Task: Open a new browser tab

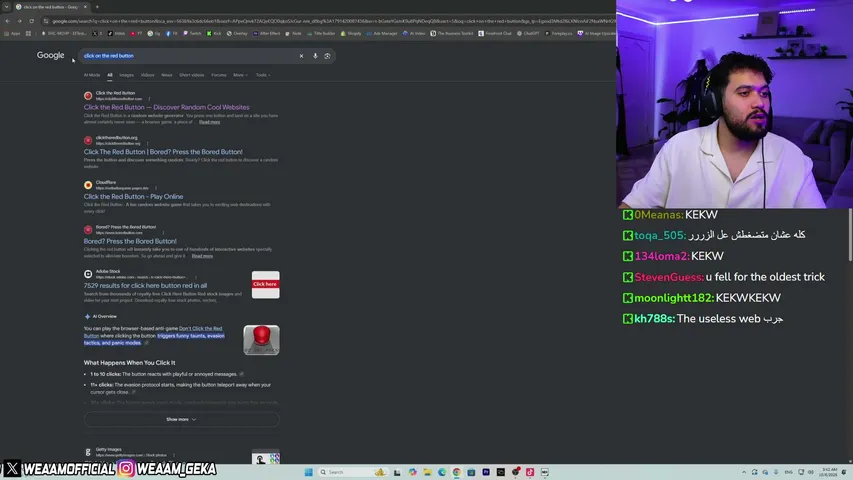Action: 97,7
